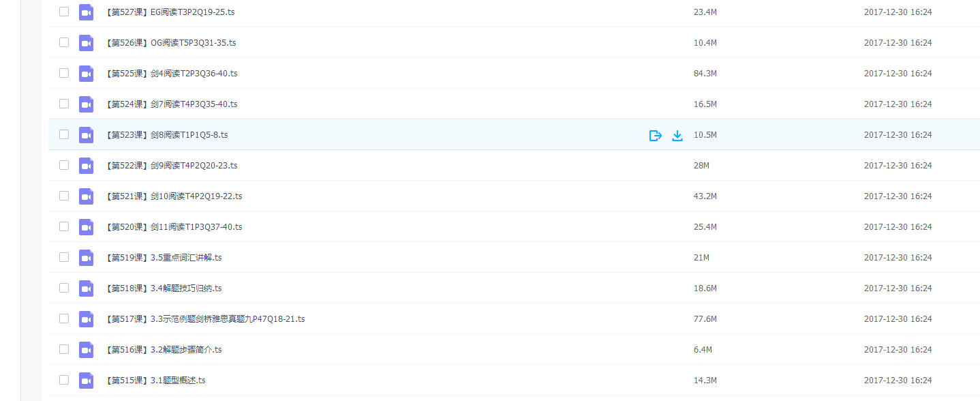Open file 【第516课】3.2解题步骤简介.ts
980x401 pixels.
(x=164, y=350)
